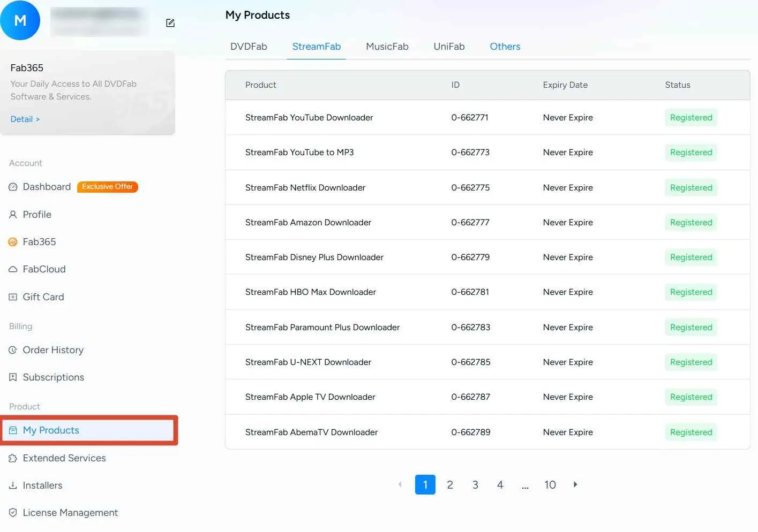Click StreamFab HBO Max Downloader name
The width and height of the screenshot is (758, 532).
(x=311, y=292)
